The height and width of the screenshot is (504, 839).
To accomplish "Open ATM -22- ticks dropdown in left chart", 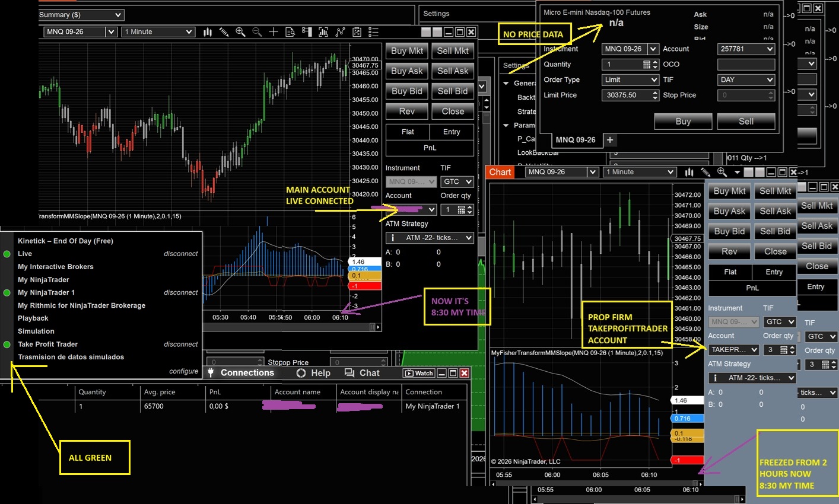I will click(430, 238).
